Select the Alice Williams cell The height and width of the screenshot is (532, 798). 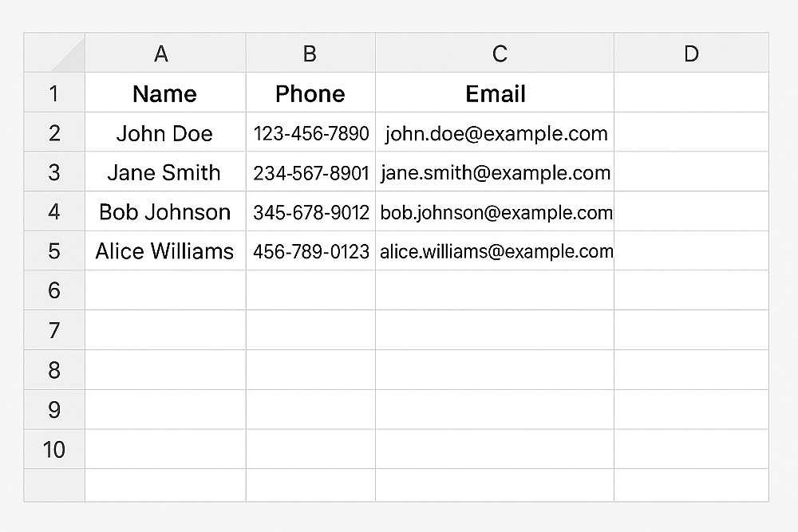click(x=164, y=251)
